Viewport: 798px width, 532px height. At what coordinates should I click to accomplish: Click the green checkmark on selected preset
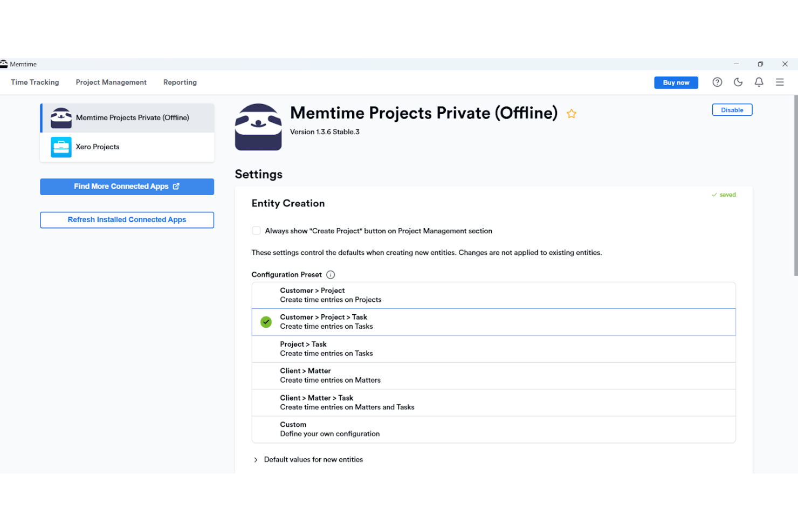266,322
